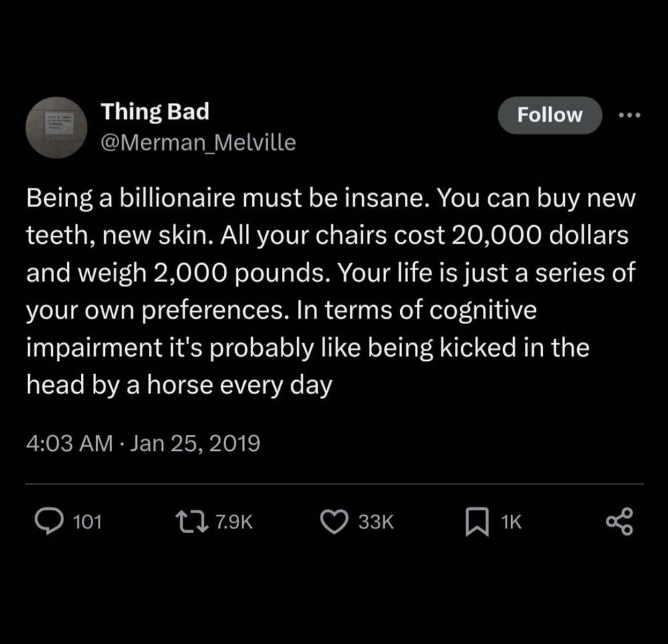This screenshot has width=668, height=644.
Task: Follow the account Thing Bad
Action: [549, 115]
